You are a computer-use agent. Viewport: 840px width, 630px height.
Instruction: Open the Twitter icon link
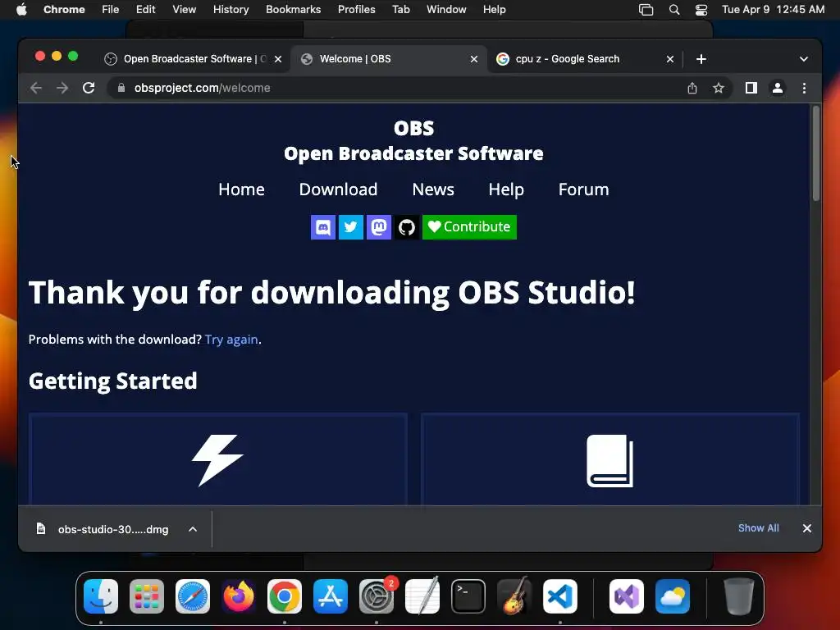[351, 227]
